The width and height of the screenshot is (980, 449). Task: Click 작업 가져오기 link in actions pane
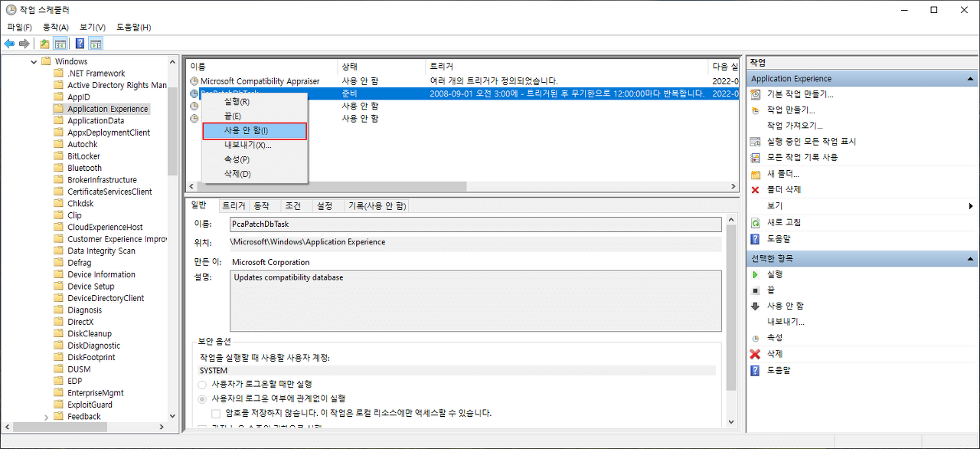tap(795, 126)
